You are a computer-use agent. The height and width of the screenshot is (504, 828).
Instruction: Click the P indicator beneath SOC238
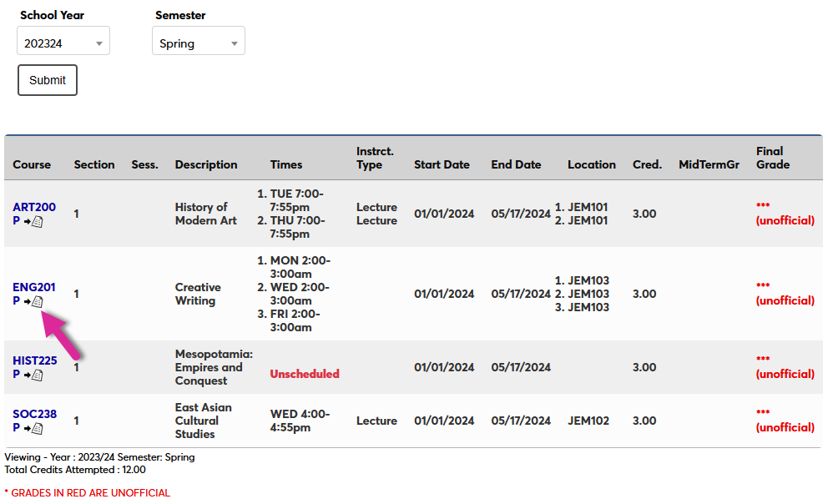[x=17, y=427]
